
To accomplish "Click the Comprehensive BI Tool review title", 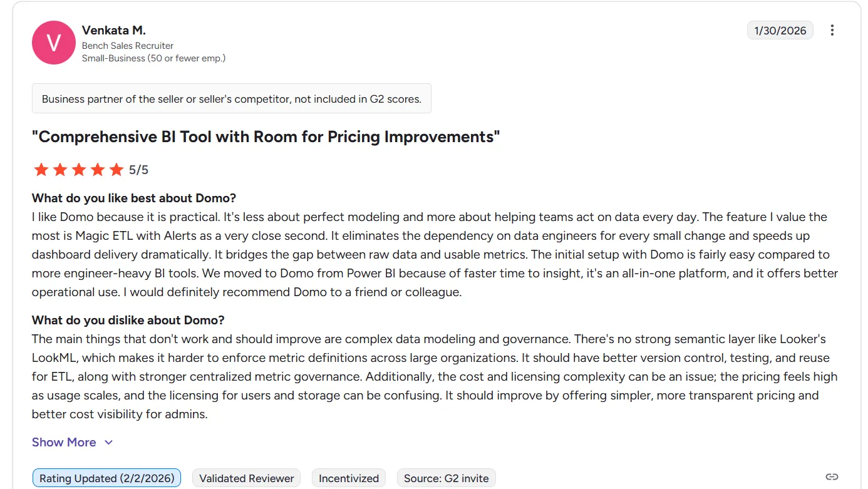I will coord(266,137).
